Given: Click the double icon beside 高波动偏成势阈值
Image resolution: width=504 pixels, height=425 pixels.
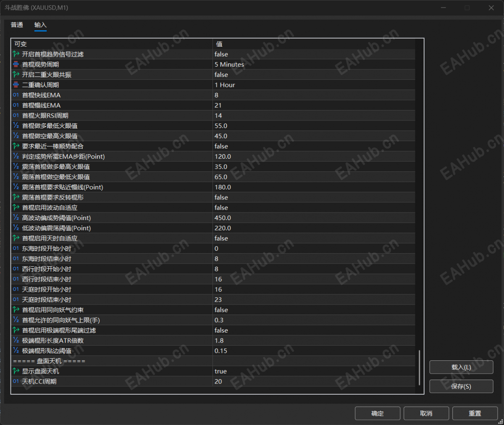Looking at the screenshot, I should 16,218.
